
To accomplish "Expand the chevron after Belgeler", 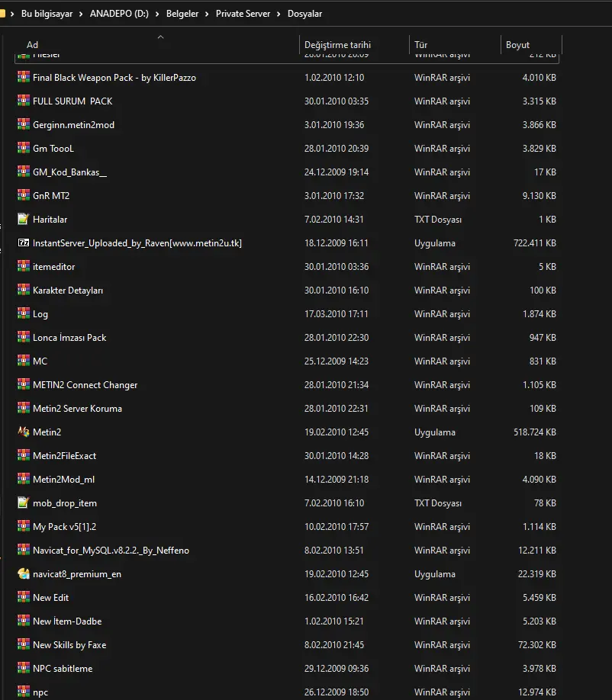I will pyautogui.click(x=207, y=14).
